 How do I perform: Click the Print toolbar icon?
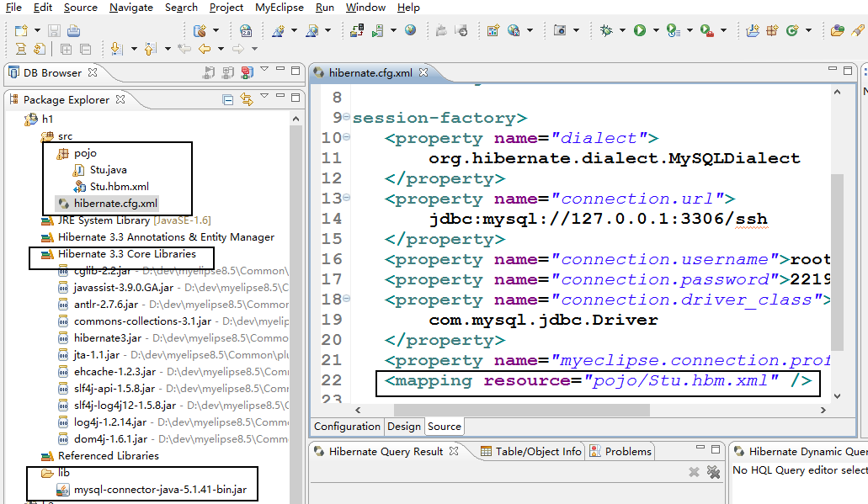point(73,31)
